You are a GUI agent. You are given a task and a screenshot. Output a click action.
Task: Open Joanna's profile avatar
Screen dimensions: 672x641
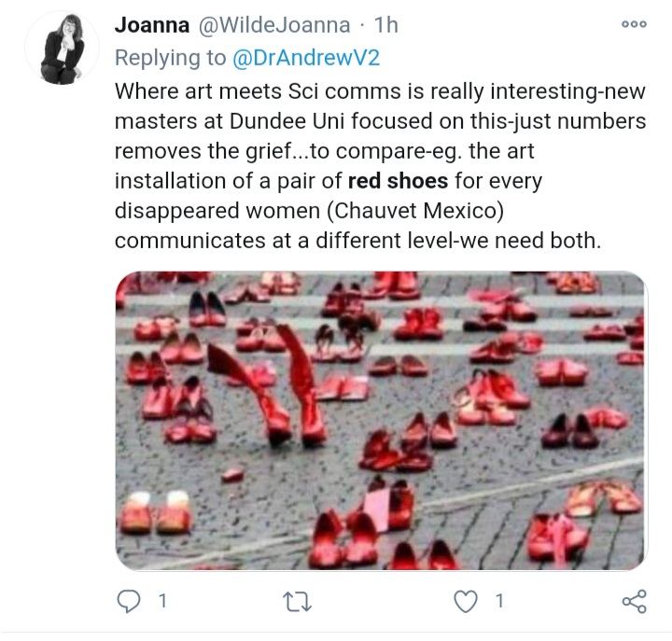pos(62,48)
